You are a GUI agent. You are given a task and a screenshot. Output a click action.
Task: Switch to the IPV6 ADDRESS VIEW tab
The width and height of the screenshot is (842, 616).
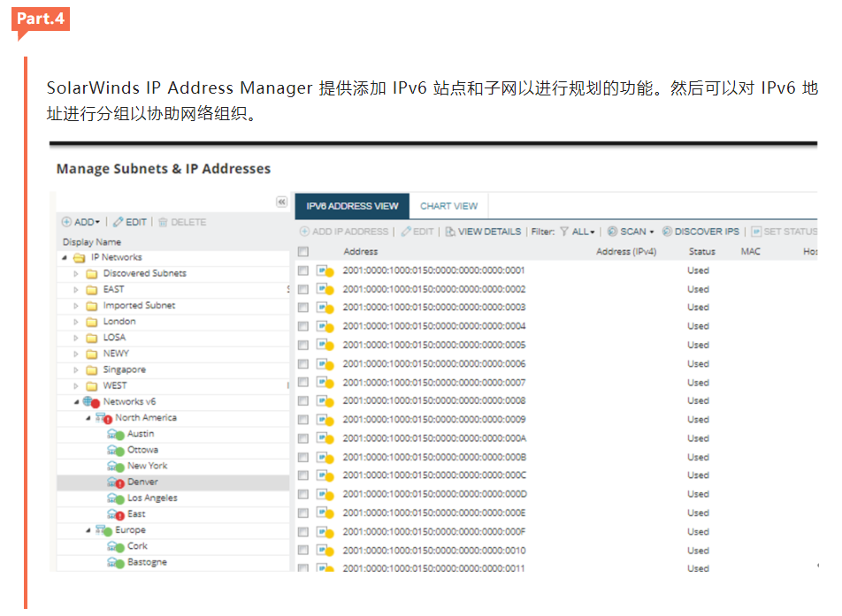[352, 206]
